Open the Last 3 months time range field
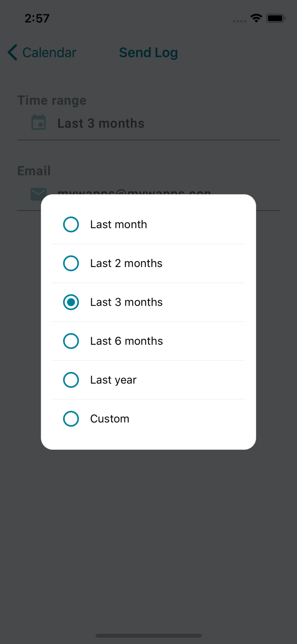 click(x=148, y=123)
